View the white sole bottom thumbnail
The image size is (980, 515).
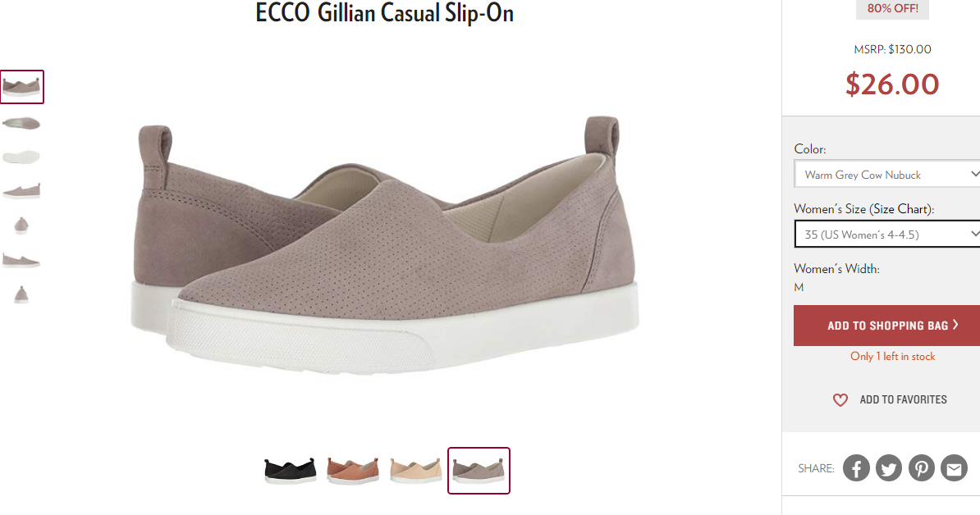tap(21, 156)
